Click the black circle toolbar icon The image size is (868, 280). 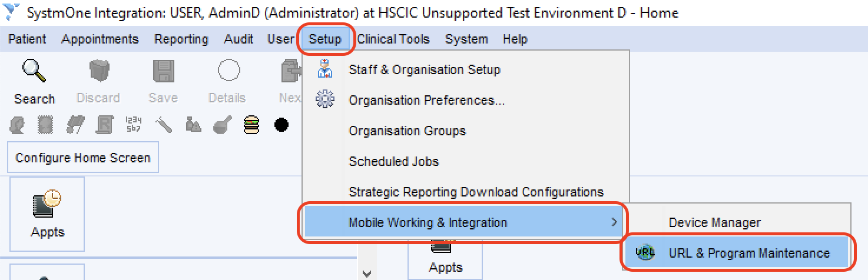pos(281,125)
